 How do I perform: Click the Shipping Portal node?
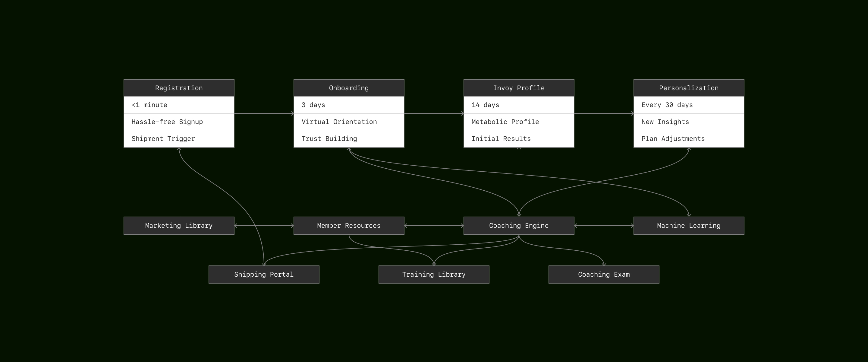pyautogui.click(x=264, y=275)
